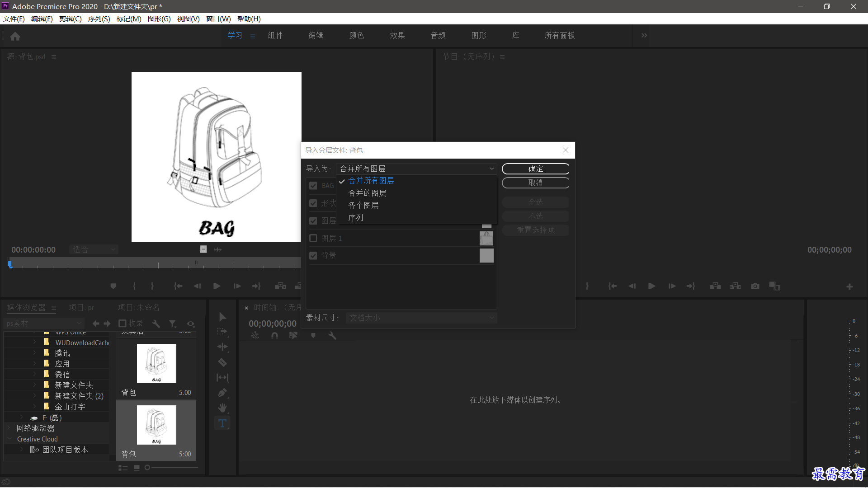Screen dimensions: 868x488
Task: Click Lift button in Program monitor
Action: tap(715, 286)
